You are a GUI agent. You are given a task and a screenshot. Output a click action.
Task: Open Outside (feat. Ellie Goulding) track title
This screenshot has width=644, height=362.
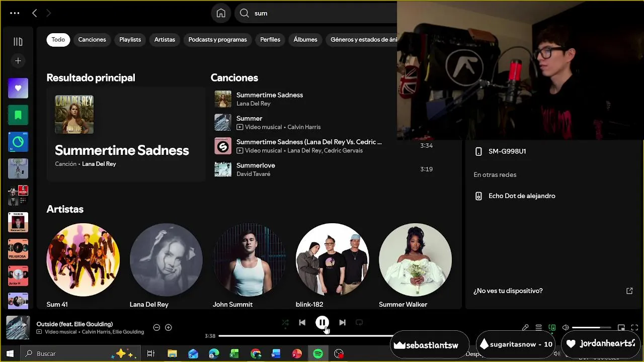point(74,324)
